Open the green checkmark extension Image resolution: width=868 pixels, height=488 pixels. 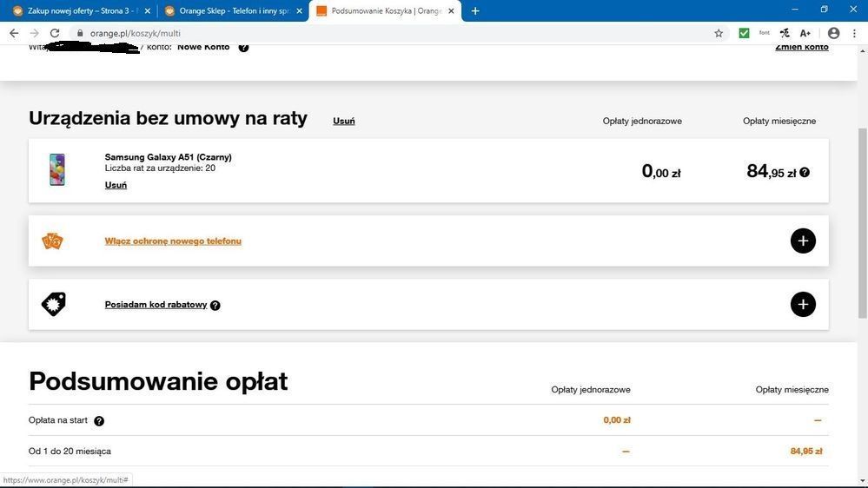[744, 33]
